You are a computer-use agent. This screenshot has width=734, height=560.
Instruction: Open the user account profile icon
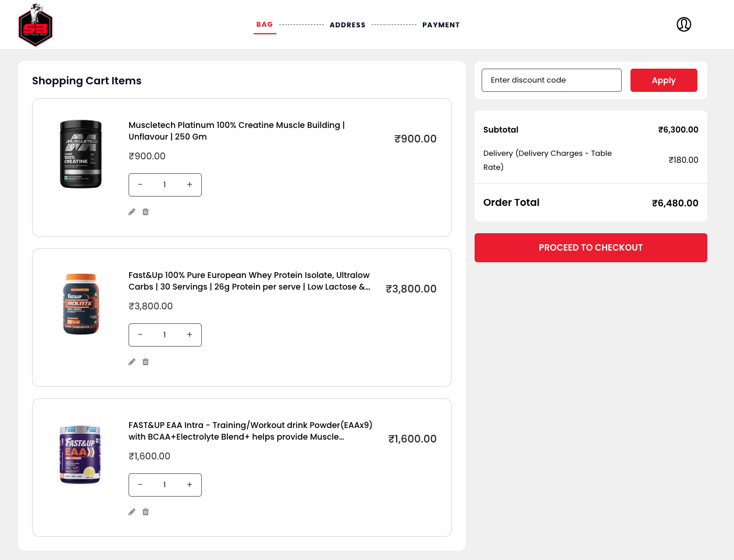click(684, 24)
